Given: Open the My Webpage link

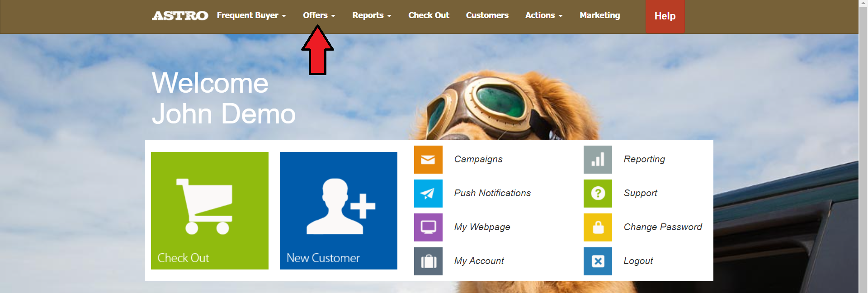Looking at the screenshot, I should click(x=482, y=227).
